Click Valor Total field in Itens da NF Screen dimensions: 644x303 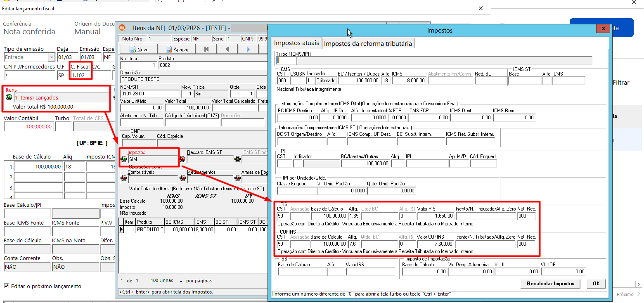(x=187, y=108)
